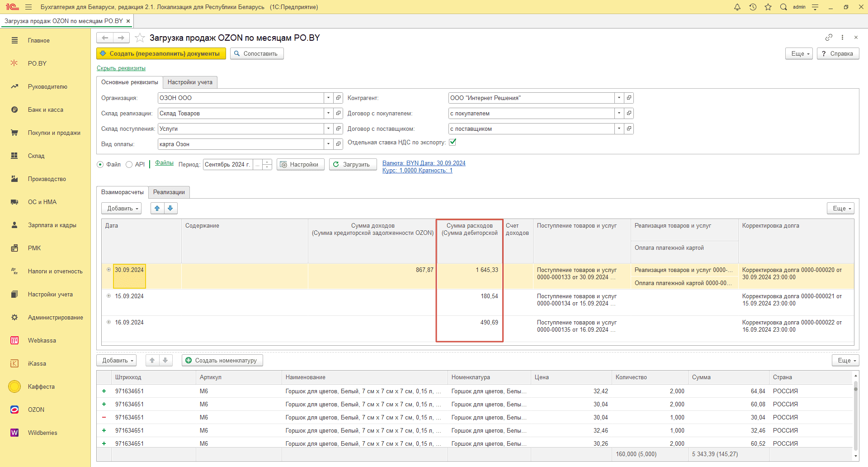Open favorites star in title bar
This screenshot has height=467, width=868.
(x=768, y=7)
